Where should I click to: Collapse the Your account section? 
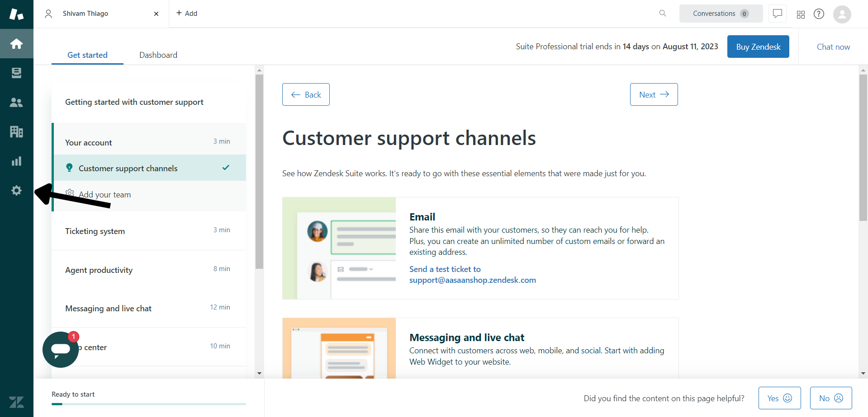150,142
